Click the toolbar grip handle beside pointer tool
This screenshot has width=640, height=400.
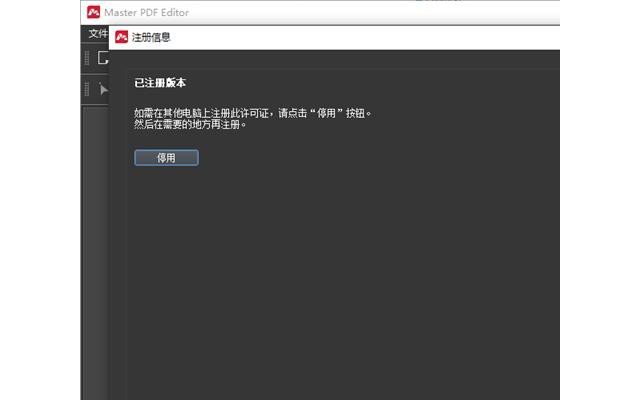coord(87,89)
